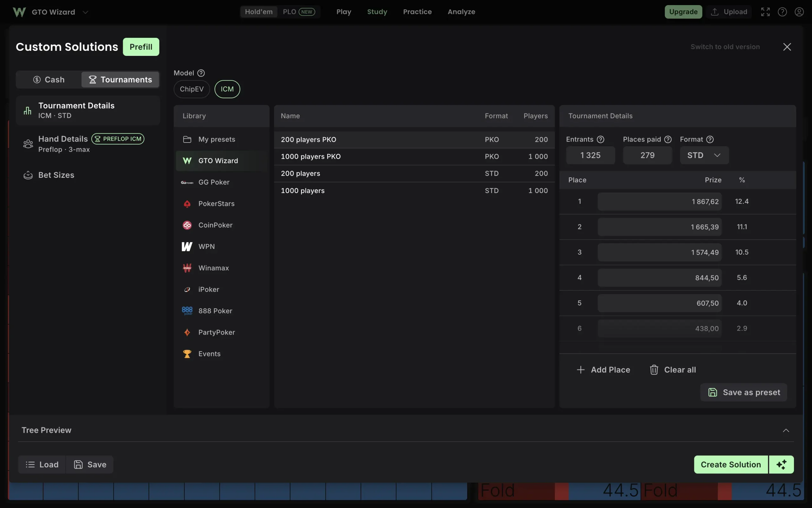812x508 pixels.
Task: Select the 1000 players PKO row
Action: pyautogui.click(x=414, y=157)
